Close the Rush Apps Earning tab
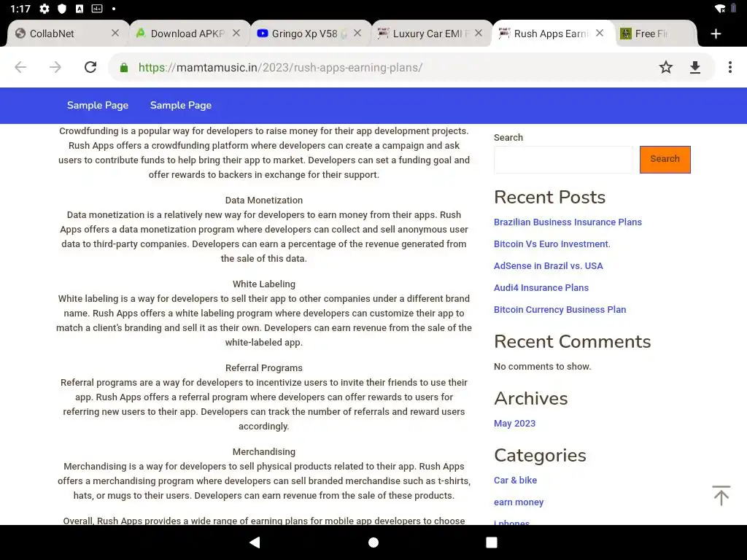The image size is (747, 560). pyautogui.click(x=600, y=33)
